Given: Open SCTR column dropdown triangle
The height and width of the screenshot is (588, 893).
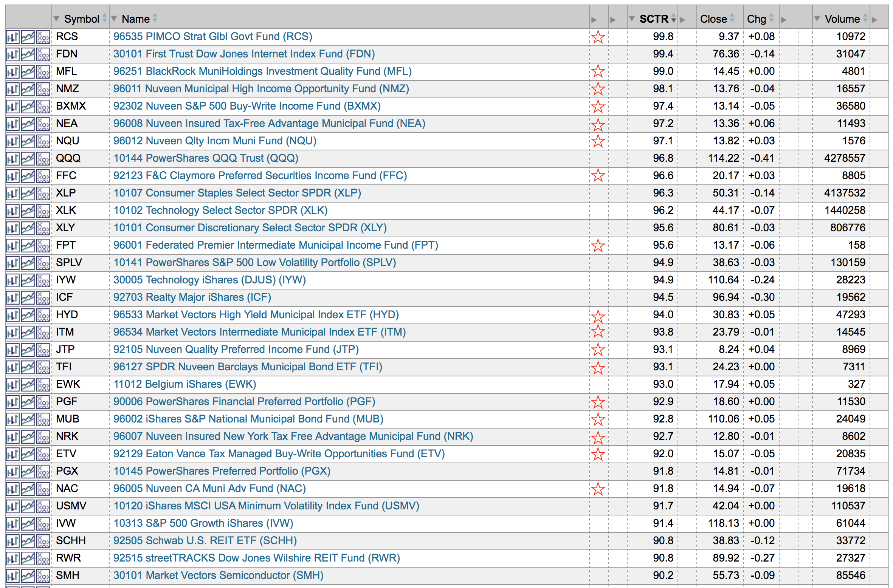Looking at the screenshot, I should point(632,19).
